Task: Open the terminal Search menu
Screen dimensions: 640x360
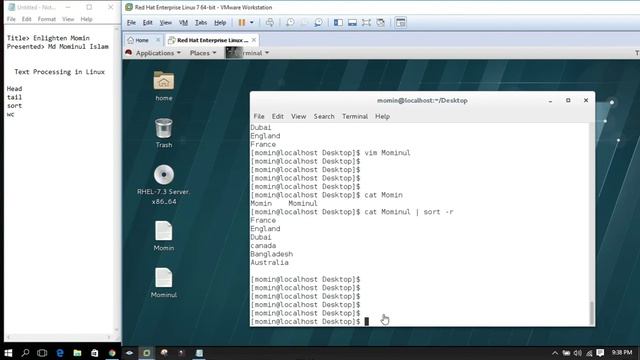Action: [324, 116]
